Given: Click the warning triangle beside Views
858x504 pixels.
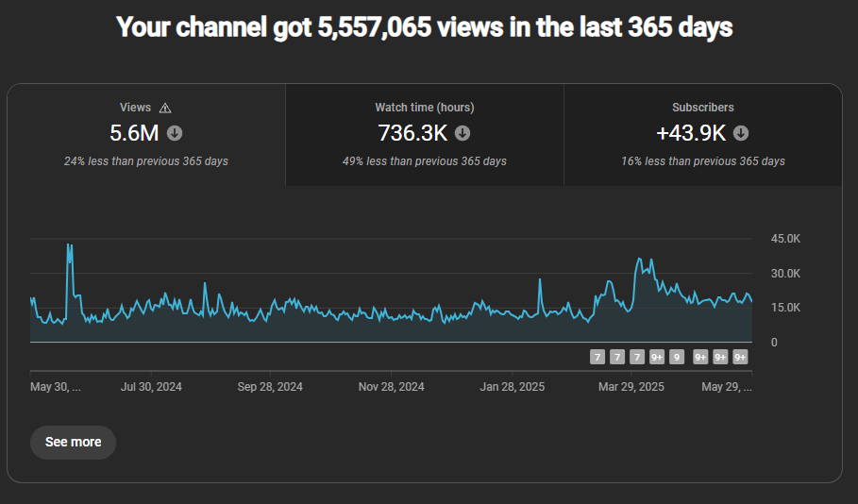Looking at the screenshot, I should (165, 109).
